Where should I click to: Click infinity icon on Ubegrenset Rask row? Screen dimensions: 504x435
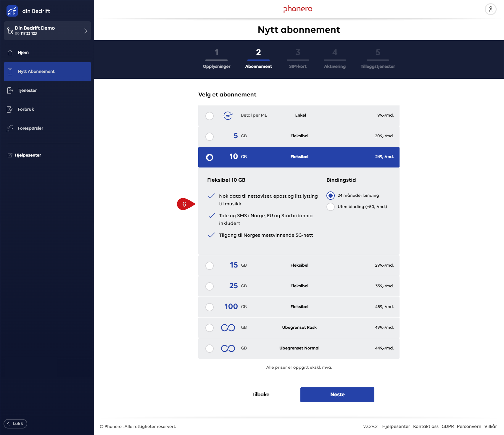click(x=228, y=328)
